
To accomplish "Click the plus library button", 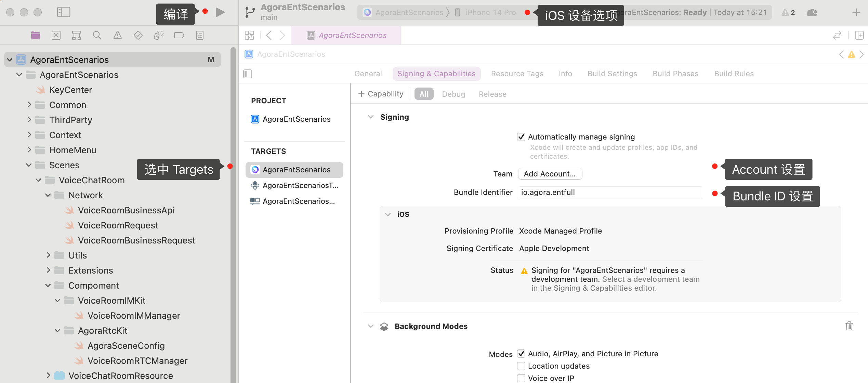I will [856, 13].
